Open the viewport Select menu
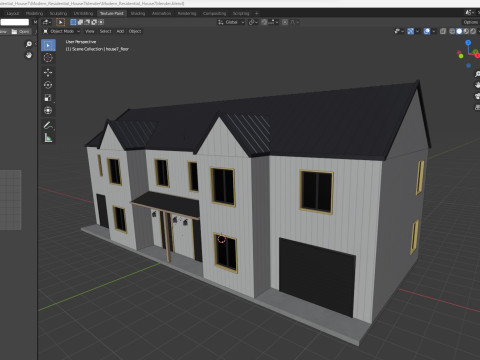480x360 pixels. [105, 31]
